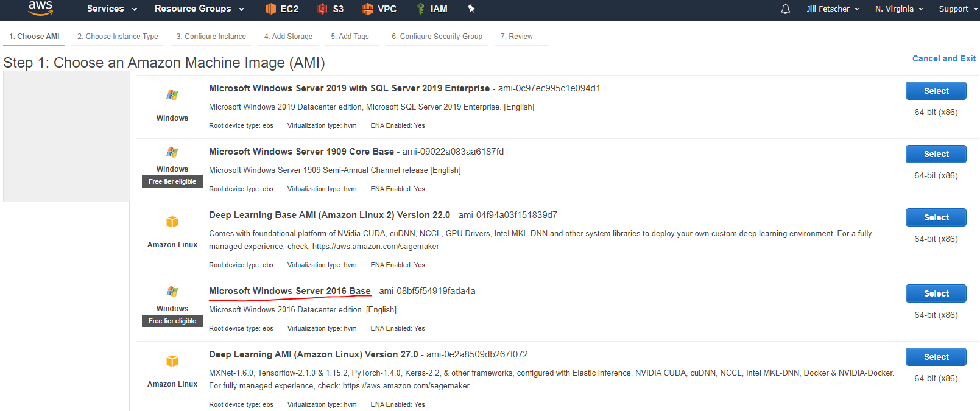Click title Deep Learning AMI Version 27.0
Screen dimensions: 980x411
[314, 354]
